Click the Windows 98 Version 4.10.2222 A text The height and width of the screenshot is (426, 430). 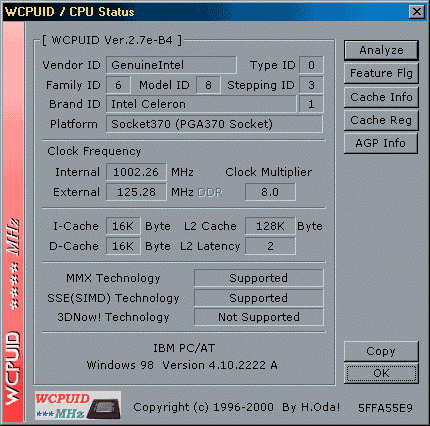(182, 365)
